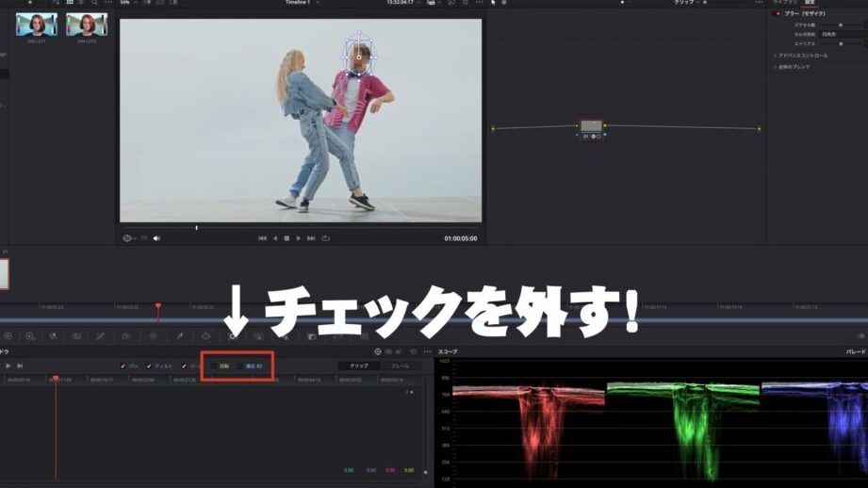Uncheck the Zoom tracking checkbox
The image size is (868, 488).
[x=184, y=366]
